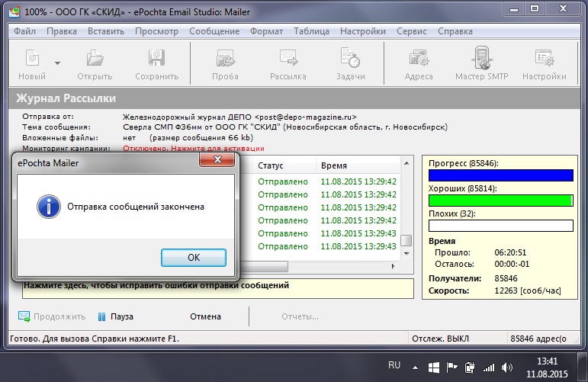The image size is (588, 382).
Task: Click the Отмена button
Action: click(205, 316)
